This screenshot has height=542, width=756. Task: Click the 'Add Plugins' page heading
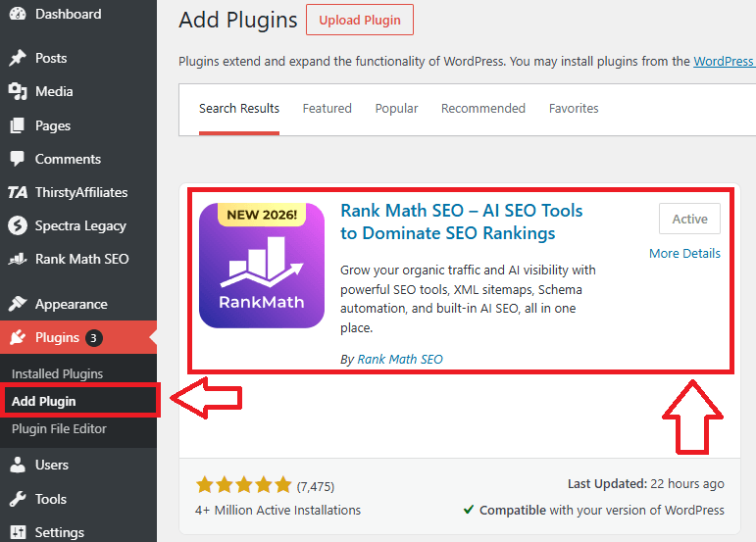(238, 21)
